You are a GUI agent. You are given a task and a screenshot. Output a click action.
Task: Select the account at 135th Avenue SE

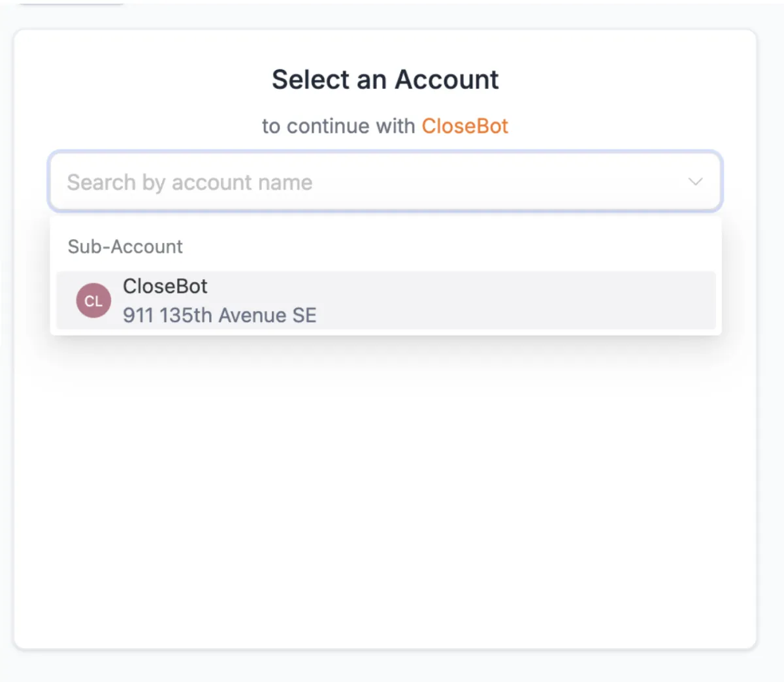pyautogui.click(x=385, y=300)
